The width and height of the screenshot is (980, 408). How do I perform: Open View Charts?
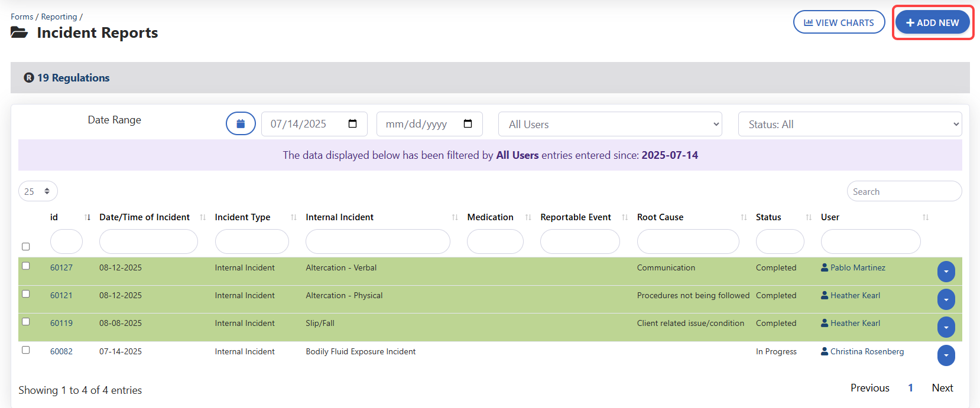tap(838, 22)
